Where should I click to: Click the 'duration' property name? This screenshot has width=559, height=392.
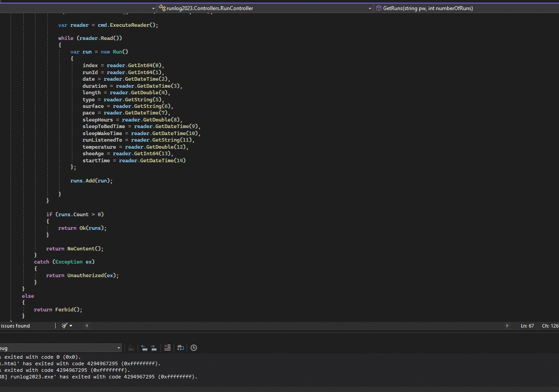point(95,86)
